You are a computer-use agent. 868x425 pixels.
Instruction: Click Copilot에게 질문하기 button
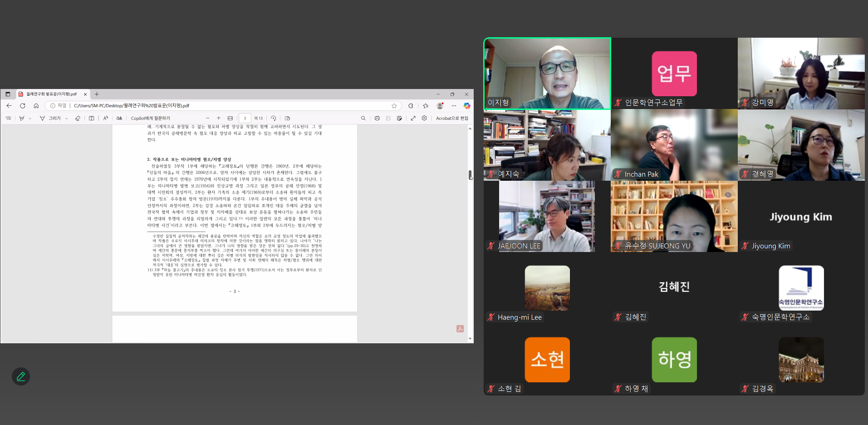(x=151, y=118)
